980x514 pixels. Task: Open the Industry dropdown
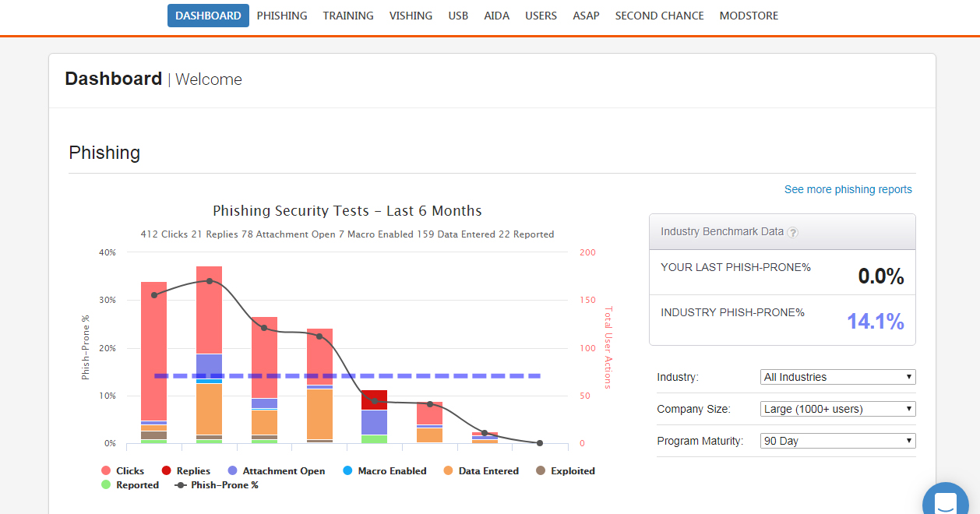pos(837,377)
